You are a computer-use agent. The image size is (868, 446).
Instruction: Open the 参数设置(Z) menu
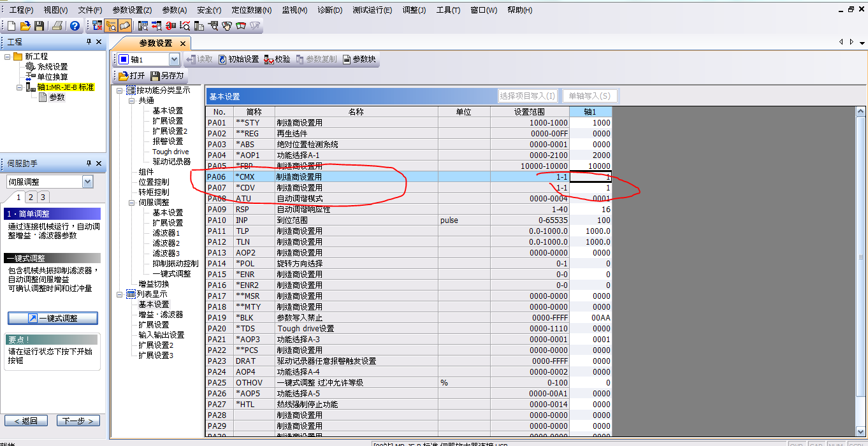(x=131, y=10)
